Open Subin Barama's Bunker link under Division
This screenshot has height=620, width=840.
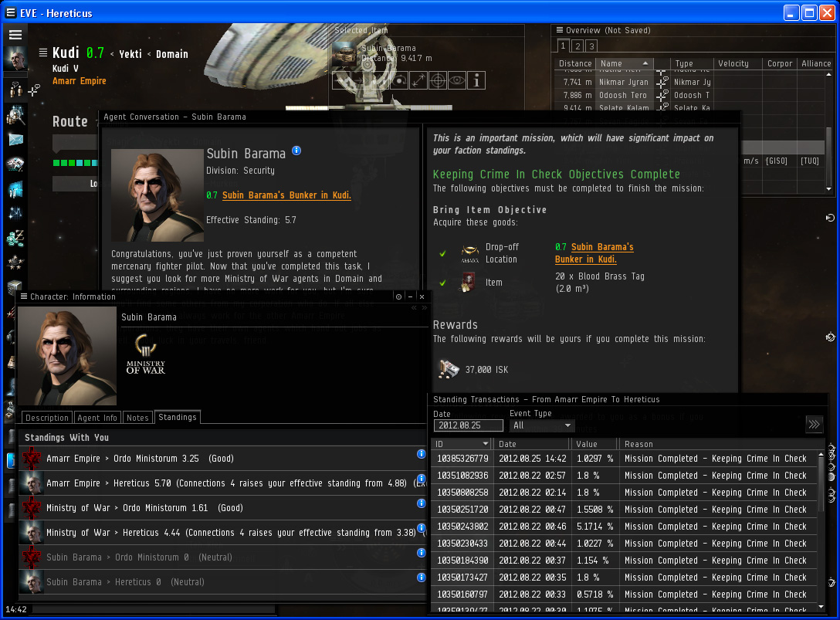[286, 195]
